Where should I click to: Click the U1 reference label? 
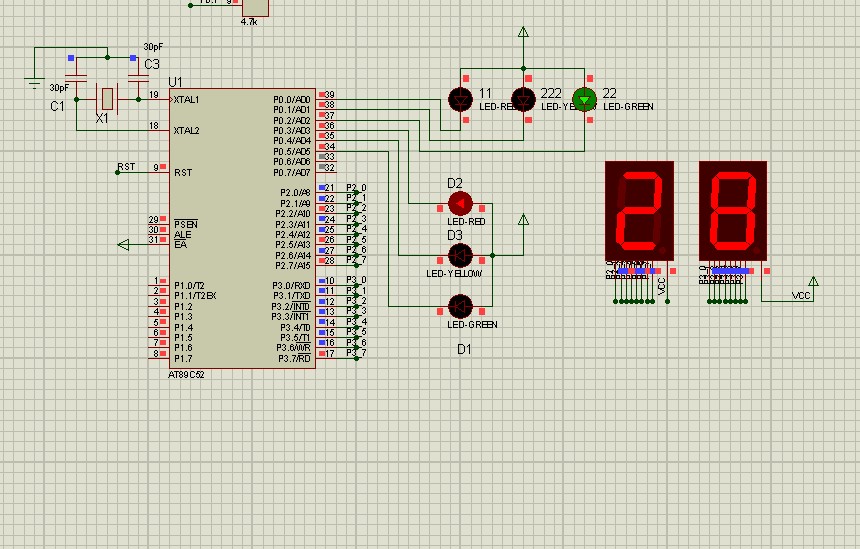point(176,82)
